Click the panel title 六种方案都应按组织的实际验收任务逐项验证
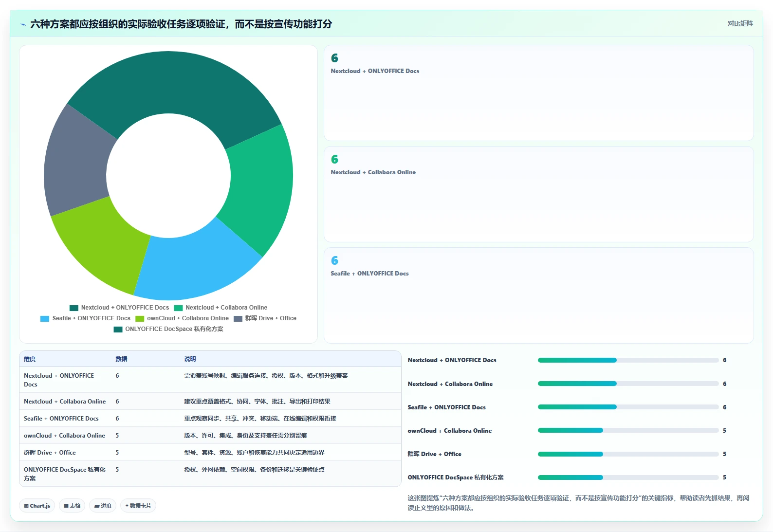 point(181,24)
